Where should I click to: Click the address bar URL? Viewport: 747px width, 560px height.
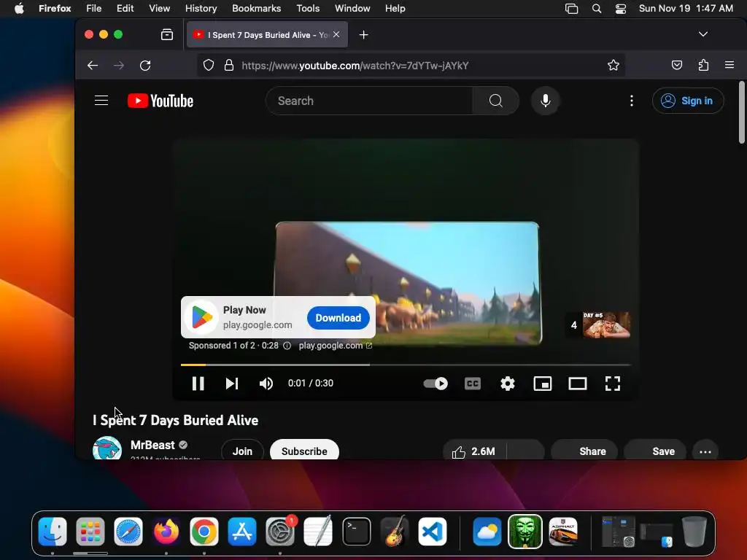click(x=355, y=65)
